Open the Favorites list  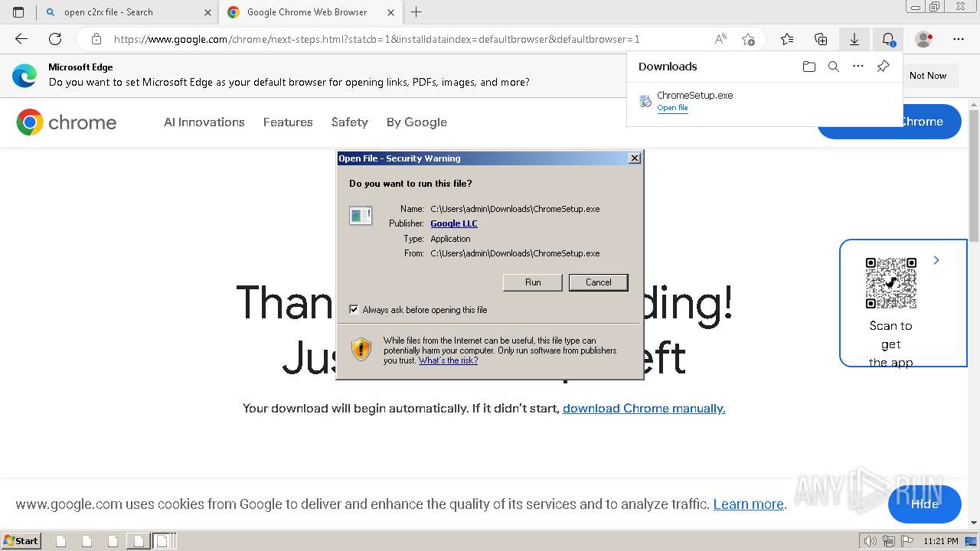click(787, 39)
